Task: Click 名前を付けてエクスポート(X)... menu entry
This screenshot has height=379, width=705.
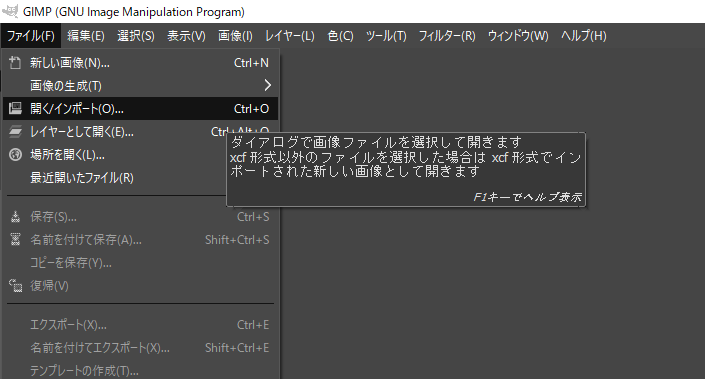Action: coord(140,348)
